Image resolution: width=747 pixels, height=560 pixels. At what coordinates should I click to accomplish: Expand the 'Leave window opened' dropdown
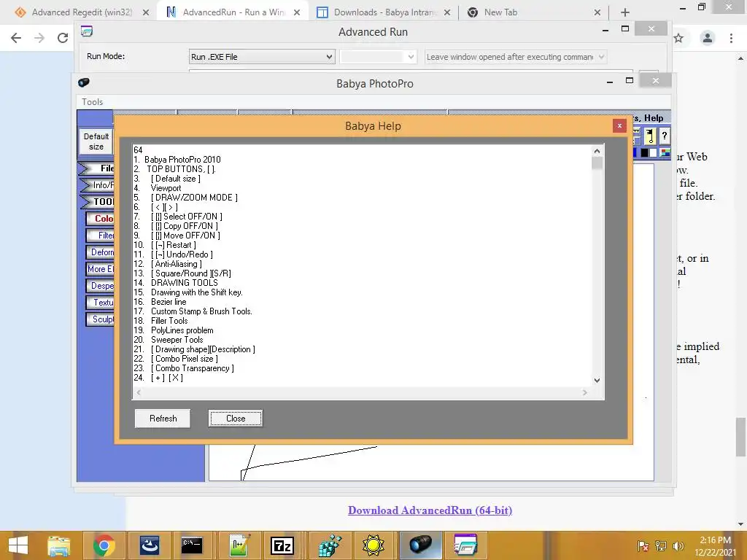tap(601, 57)
